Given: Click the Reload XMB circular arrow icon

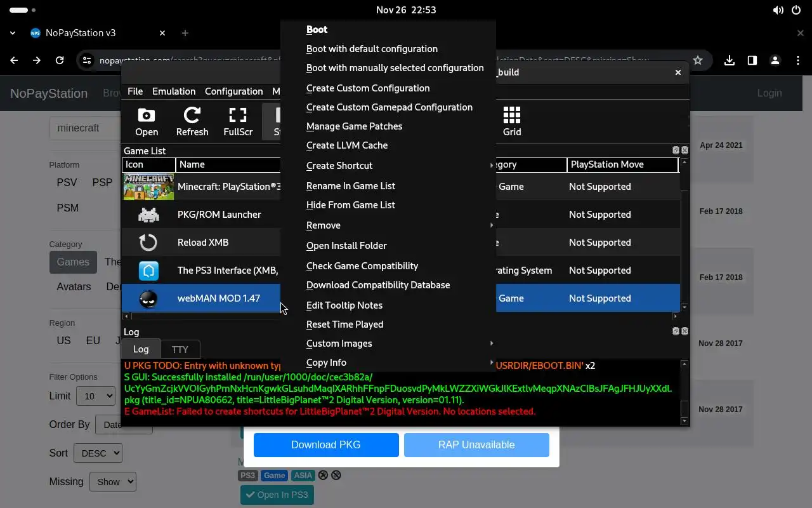Looking at the screenshot, I should tap(148, 243).
